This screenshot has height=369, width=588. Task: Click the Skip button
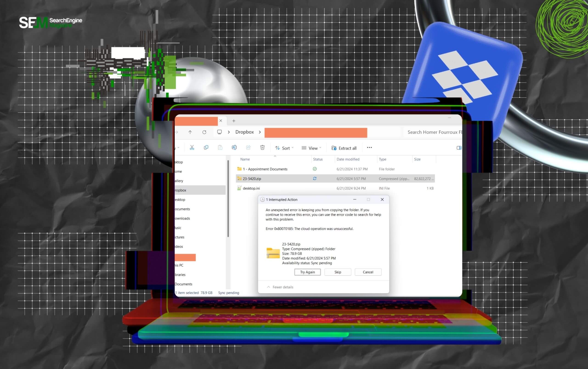338,272
